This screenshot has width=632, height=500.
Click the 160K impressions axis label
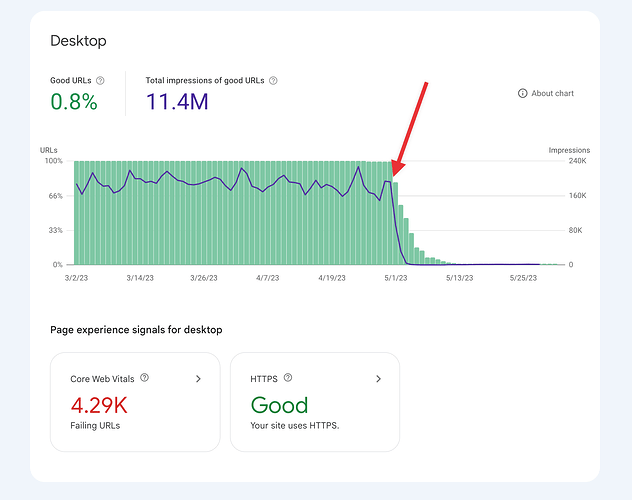578,195
